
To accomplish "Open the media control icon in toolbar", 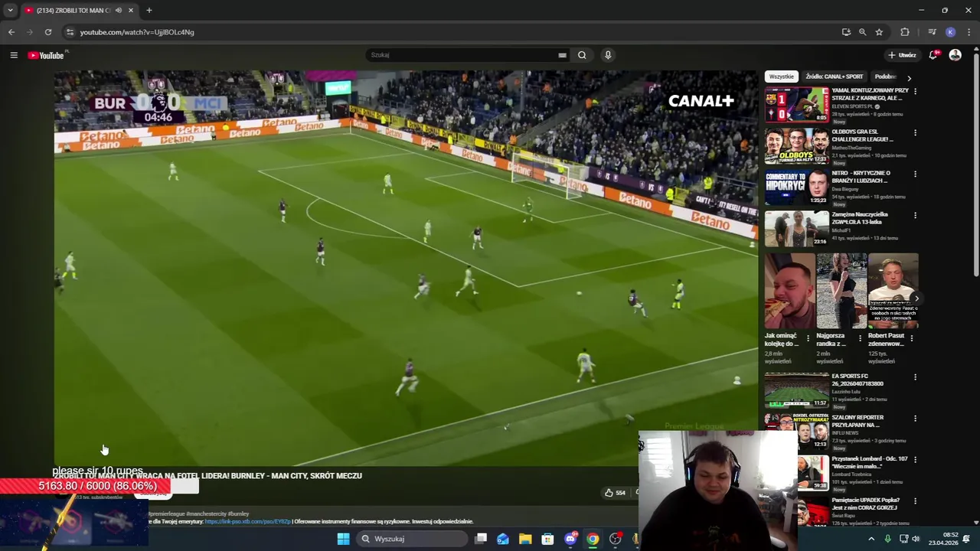I will tap(932, 32).
